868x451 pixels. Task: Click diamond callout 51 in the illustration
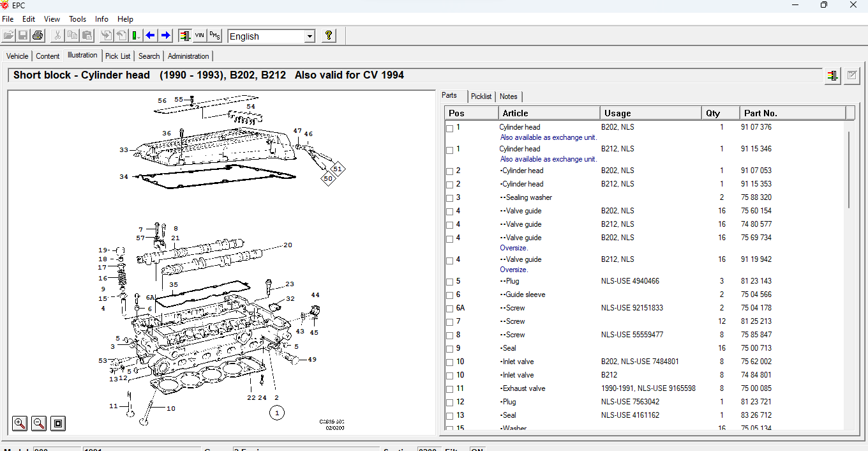[x=338, y=169]
